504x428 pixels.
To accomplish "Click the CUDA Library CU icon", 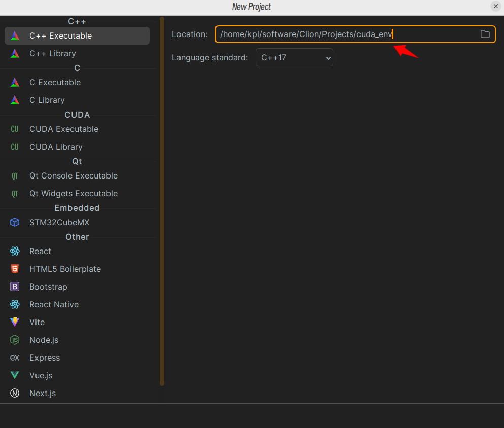I will 15,147.
